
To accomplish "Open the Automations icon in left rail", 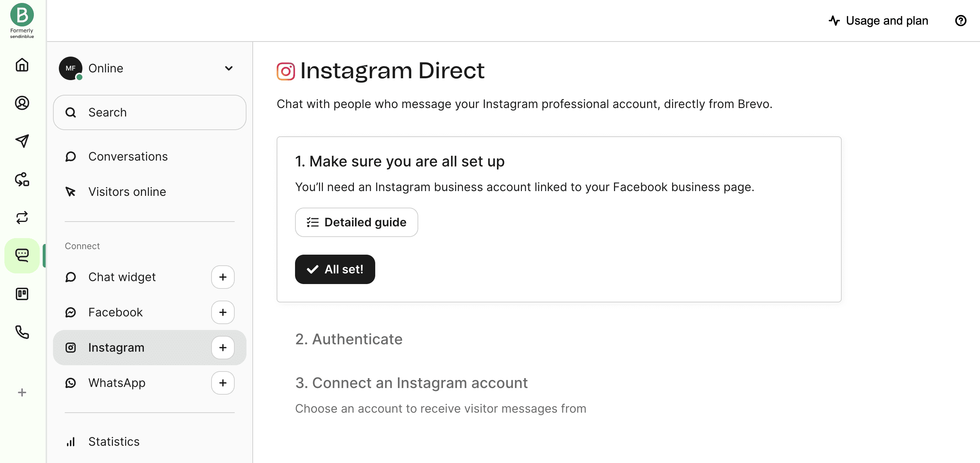I will 22,179.
